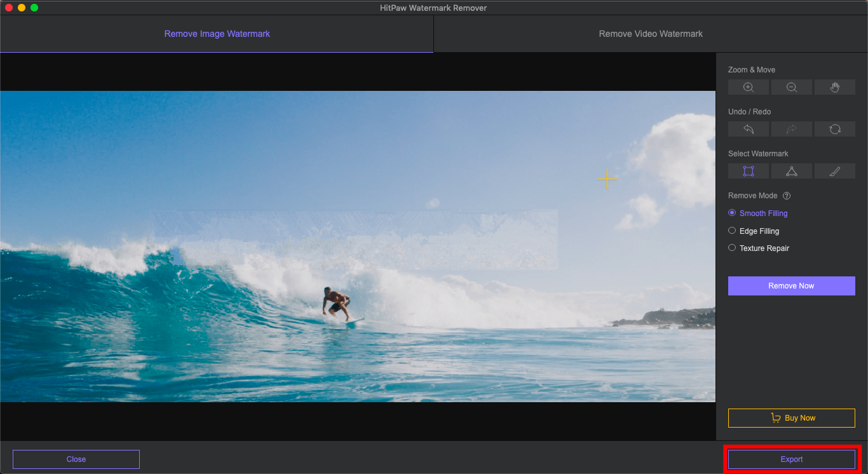Choose the rectangle marquee selection tool
Screen dimensions: 868x474
[749, 171]
